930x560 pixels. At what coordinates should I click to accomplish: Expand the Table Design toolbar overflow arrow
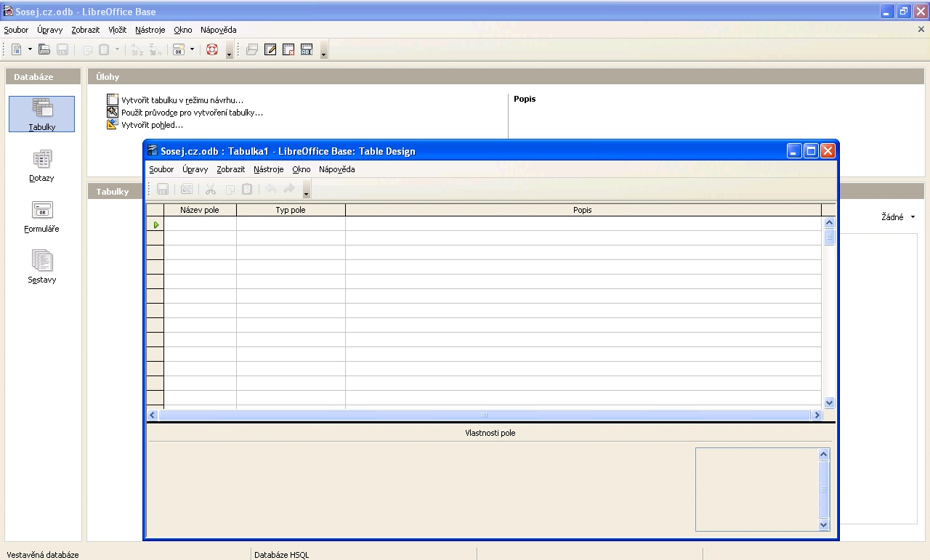[307, 192]
